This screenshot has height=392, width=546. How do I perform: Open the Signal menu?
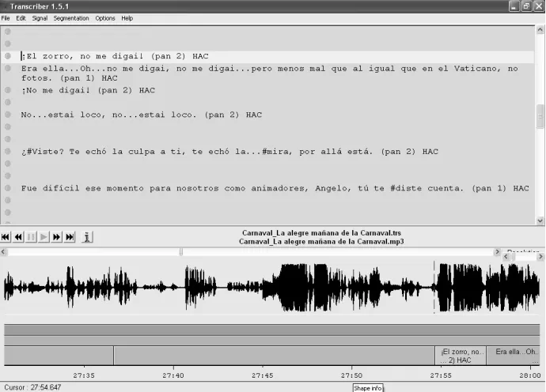click(x=40, y=18)
